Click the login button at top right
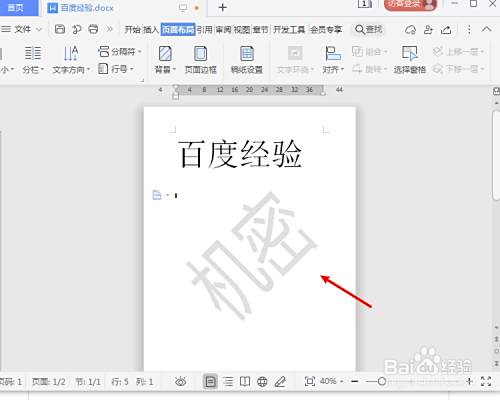Image resolution: width=500 pixels, height=400 pixels. point(410,5)
